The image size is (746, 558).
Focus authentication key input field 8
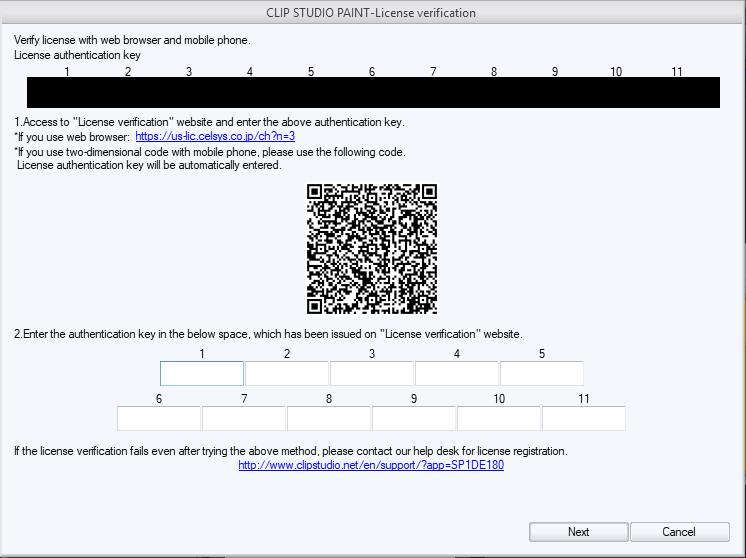[x=329, y=419]
